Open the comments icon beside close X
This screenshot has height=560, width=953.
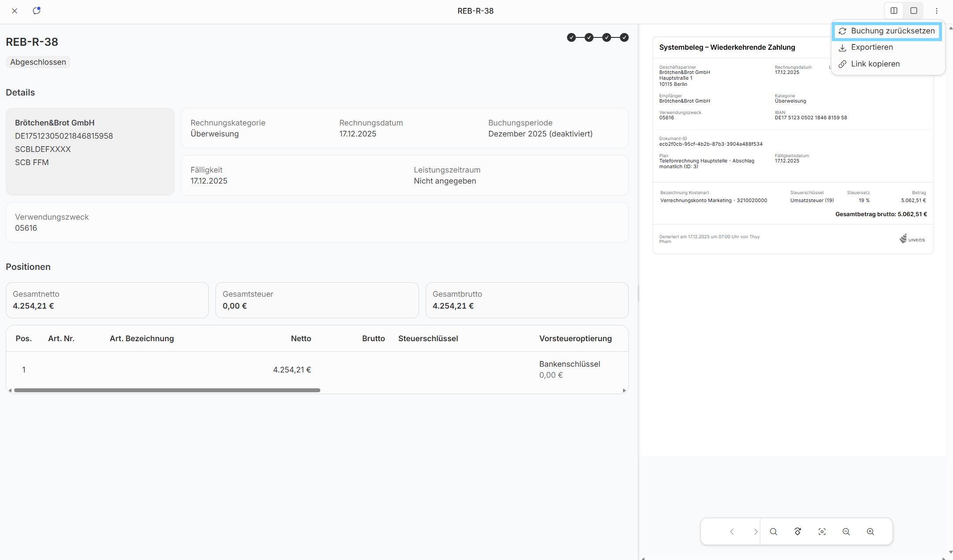point(37,11)
